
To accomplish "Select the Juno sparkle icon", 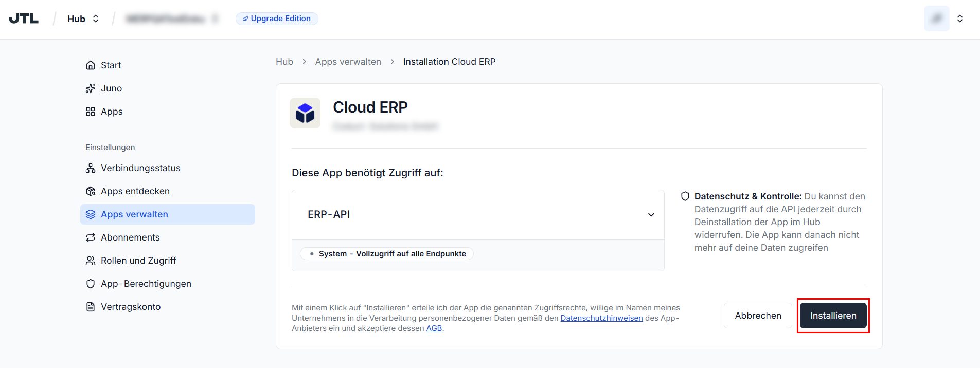I will 91,88.
